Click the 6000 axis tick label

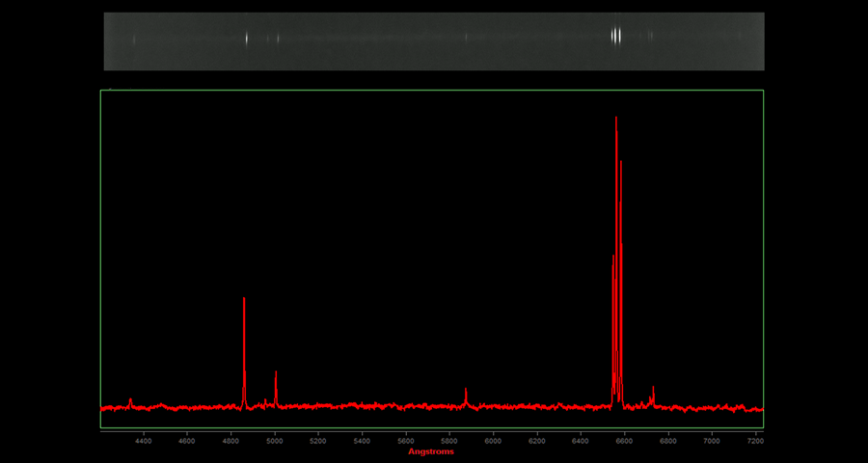click(493, 440)
